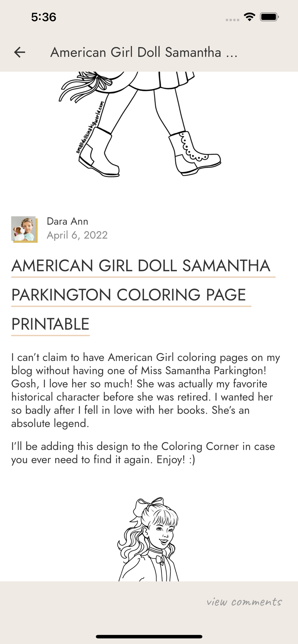Open the American Girl Doll Samantha title link
This screenshot has width=298, height=644.
tap(141, 266)
